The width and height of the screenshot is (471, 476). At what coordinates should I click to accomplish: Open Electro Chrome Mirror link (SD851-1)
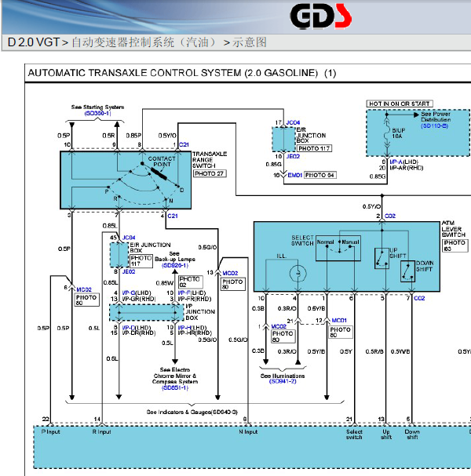pos(175,387)
